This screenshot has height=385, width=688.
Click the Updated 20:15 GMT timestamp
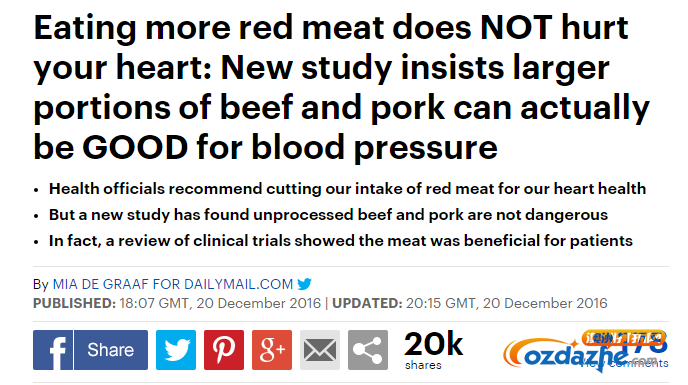point(469,303)
